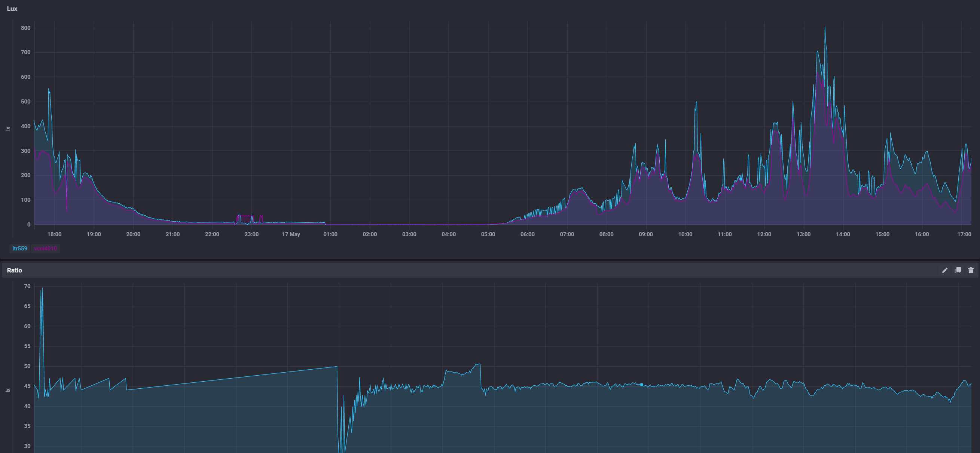Click the 0 label on Lux y-axis

pyautogui.click(x=28, y=225)
